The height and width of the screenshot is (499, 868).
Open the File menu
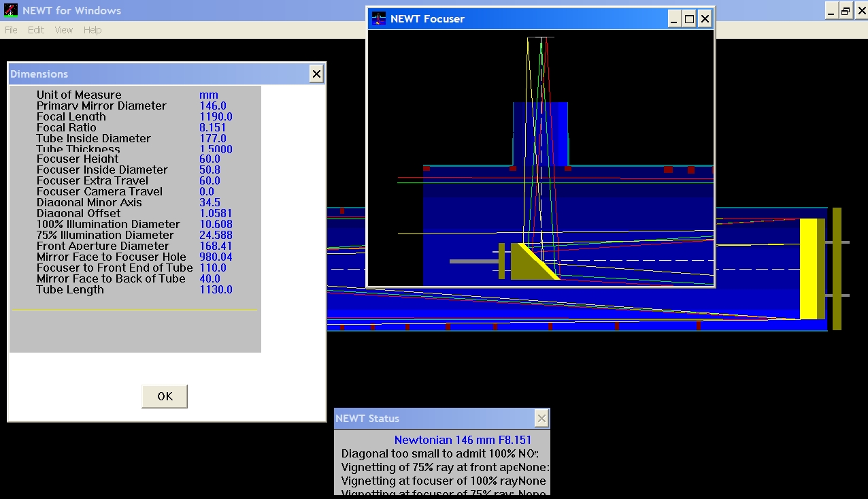point(11,30)
